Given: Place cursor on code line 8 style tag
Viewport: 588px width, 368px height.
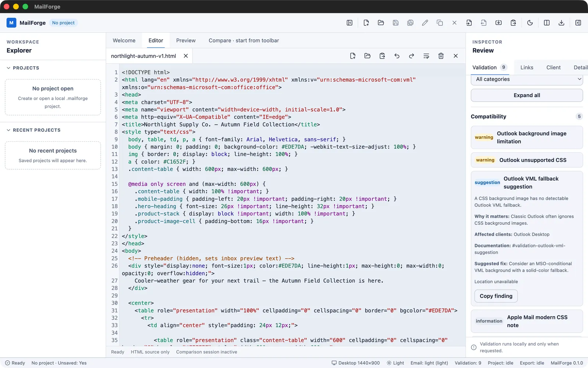Looking at the screenshot, I should coord(158,132).
